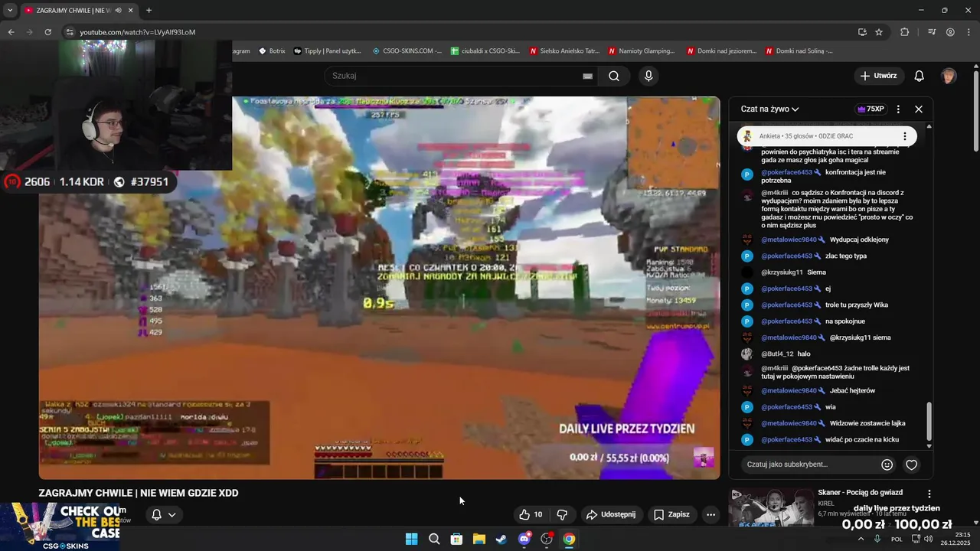Go back to the previous page
Image resolution: width=980 pixels, height=551 pixels.
click(x=11, y=32)
